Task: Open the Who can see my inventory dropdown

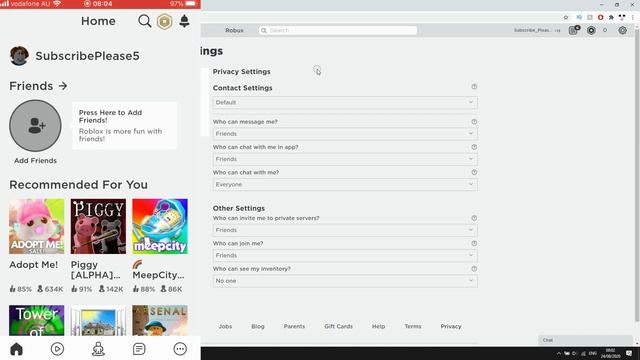Action: click(x=345, y=280)
